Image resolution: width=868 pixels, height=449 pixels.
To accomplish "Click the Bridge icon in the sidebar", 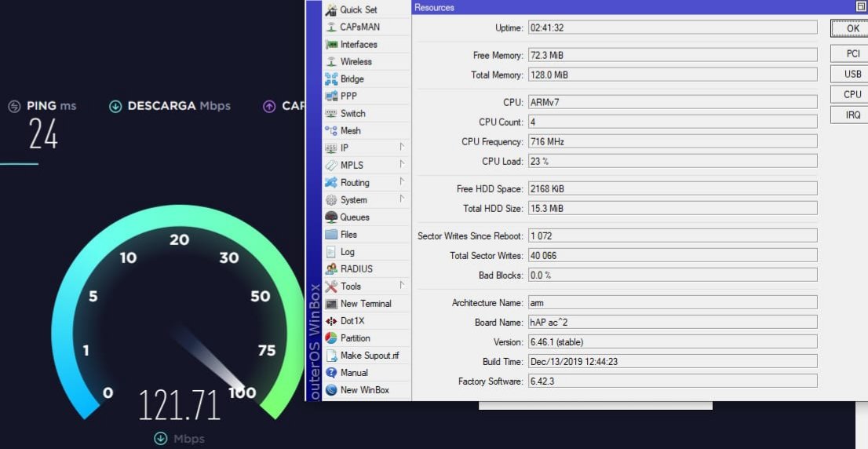I will click(331, 78).
